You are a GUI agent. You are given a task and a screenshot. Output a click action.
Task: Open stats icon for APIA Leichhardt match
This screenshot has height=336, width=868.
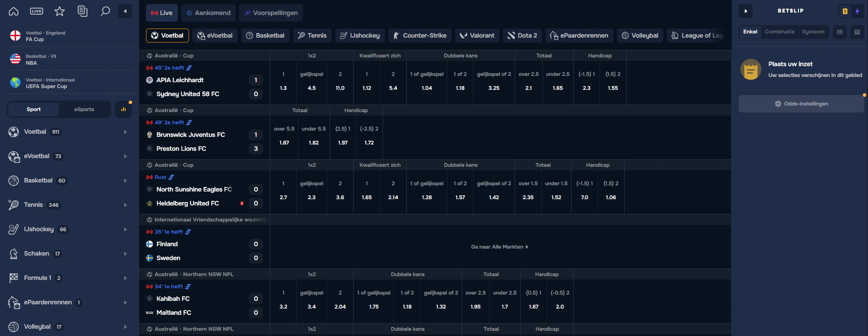[189, 68]
